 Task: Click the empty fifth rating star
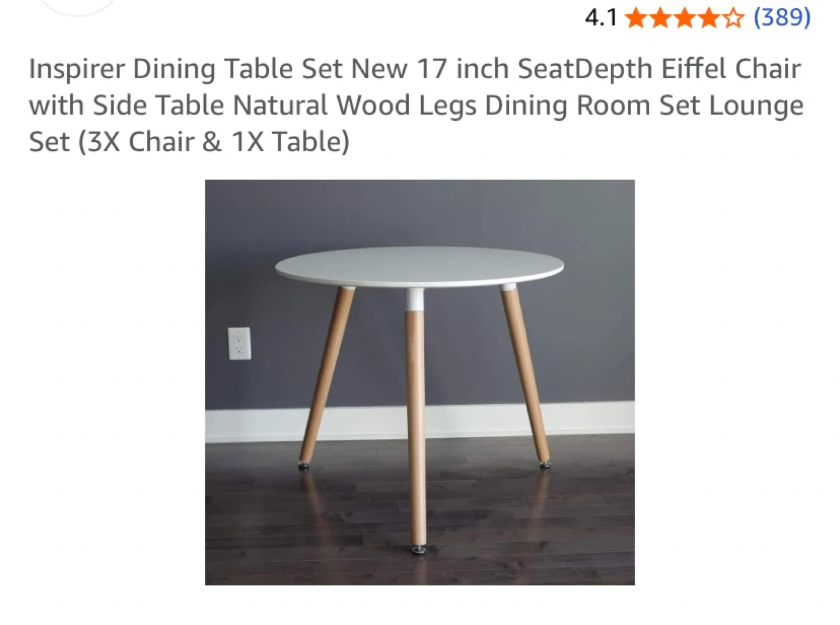pyautogui.click(x=733, y=18)
